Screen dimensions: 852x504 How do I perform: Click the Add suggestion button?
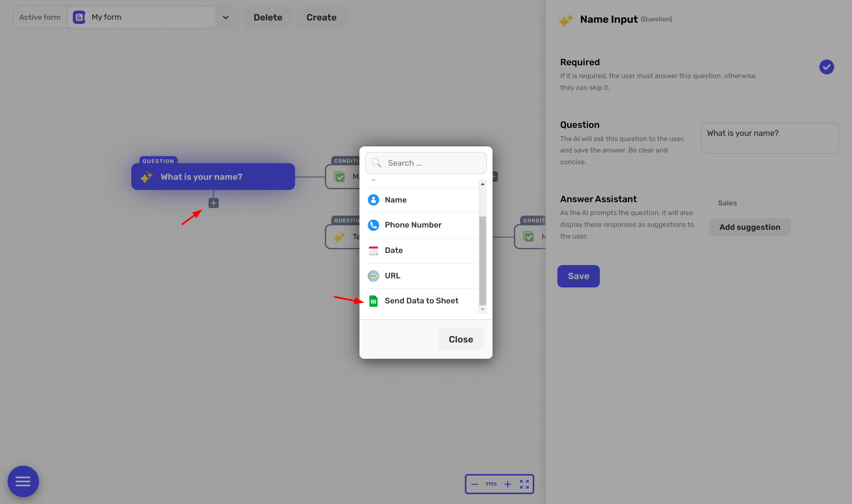pos(750,227)
